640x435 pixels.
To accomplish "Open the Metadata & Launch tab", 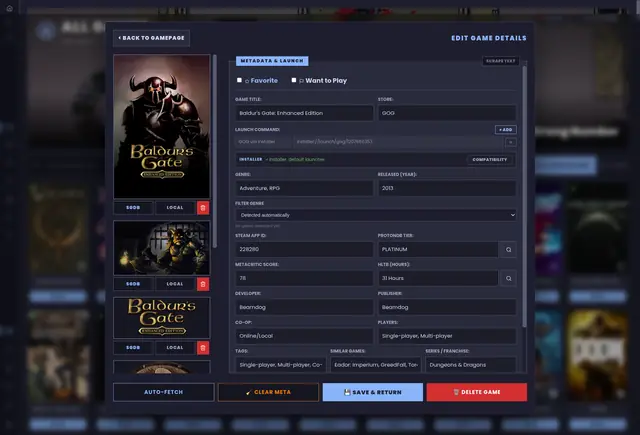I will 272,61.
